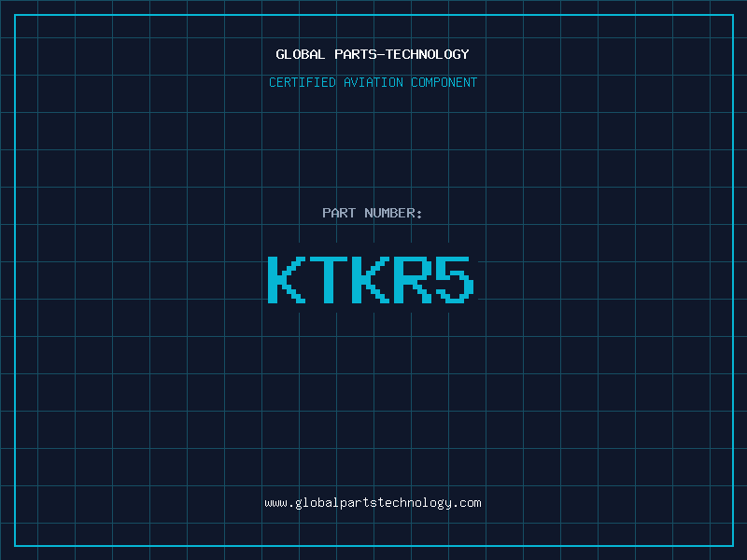747x560 pixels.
Task: Click the letter R in the part number
Action: [x=413, y=279]
